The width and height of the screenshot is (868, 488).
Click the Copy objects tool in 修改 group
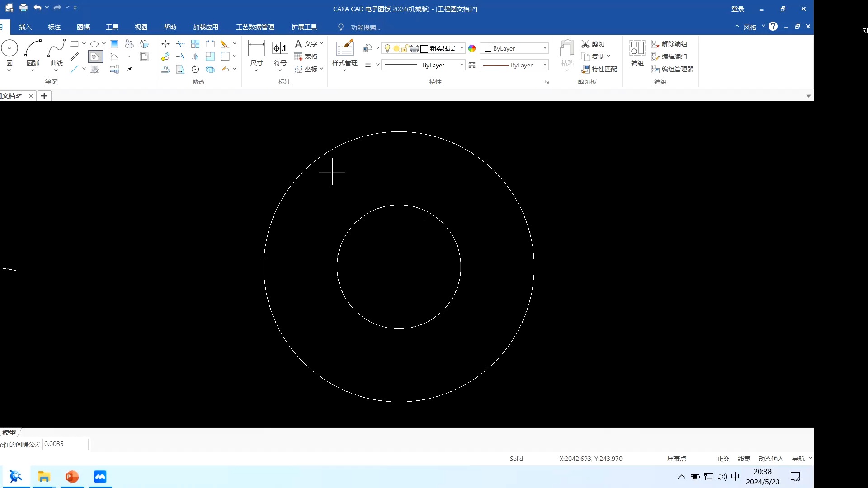pyautogui.click(x=165, y=56)
